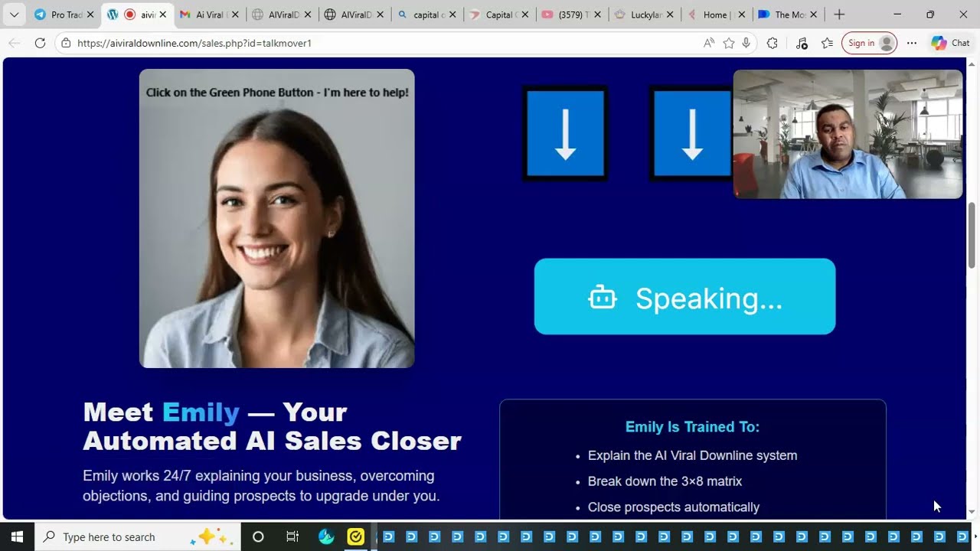Viewport: 980px width, 551px height.
Task: Click the Green Phone Button instruction text
Action: tap(277, 92)
